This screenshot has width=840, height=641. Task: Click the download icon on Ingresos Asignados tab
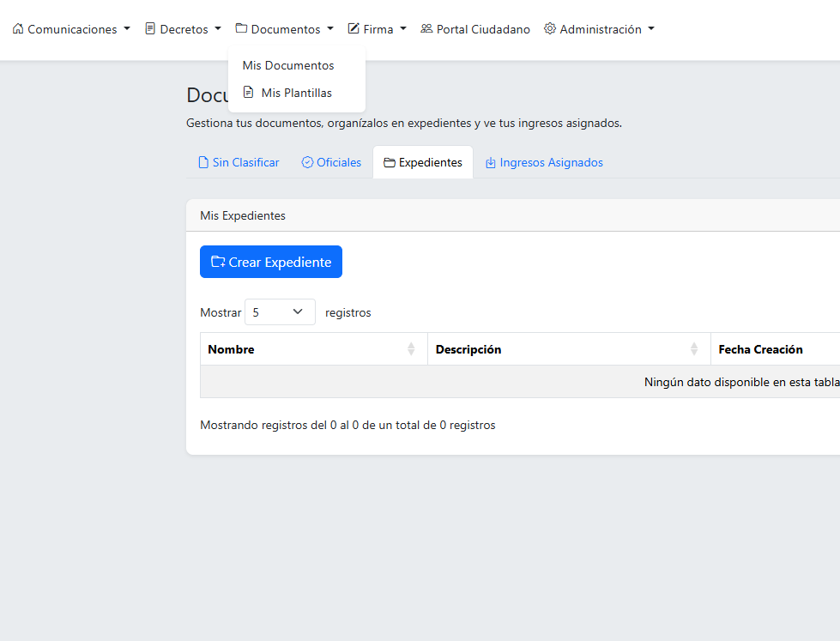(x=491, y=162)
